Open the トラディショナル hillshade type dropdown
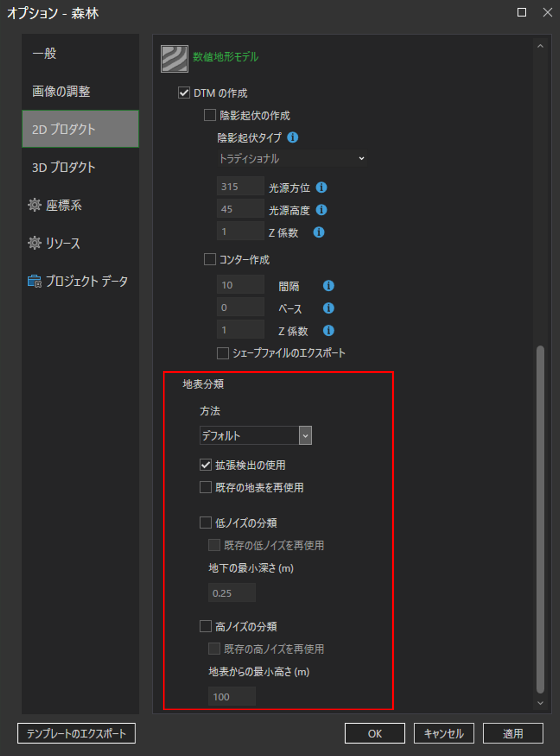Viewport: 560px width, 756px height. 292,158
